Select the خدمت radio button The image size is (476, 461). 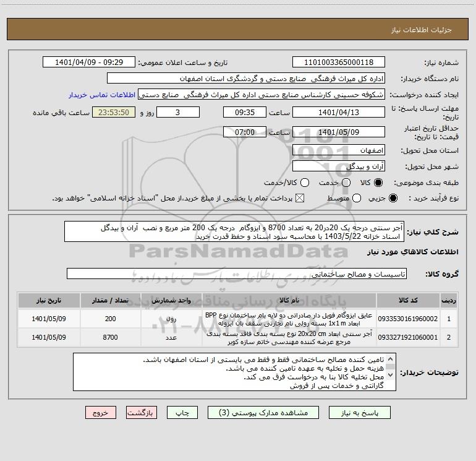coord(346,183)
